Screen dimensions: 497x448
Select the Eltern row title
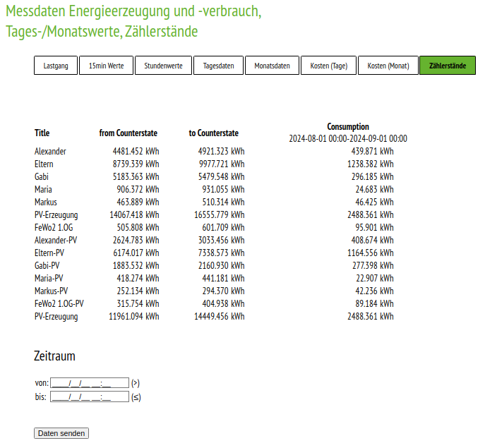pos(44,164)
